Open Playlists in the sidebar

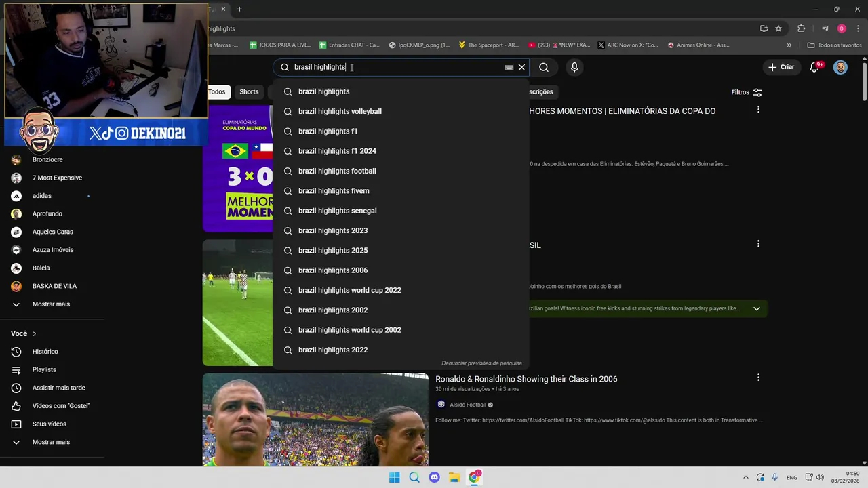point(44,370)
